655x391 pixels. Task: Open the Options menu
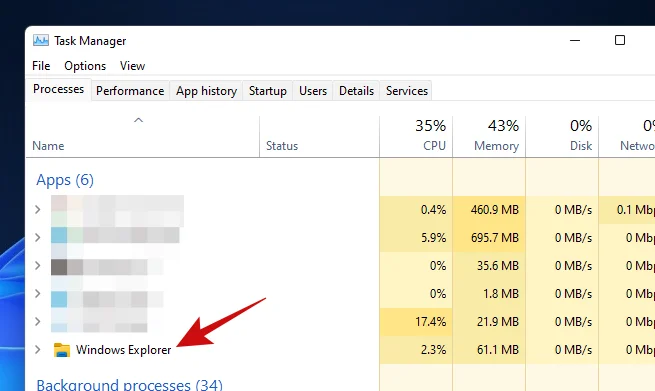pyautogui.click(x=85, y=66)
